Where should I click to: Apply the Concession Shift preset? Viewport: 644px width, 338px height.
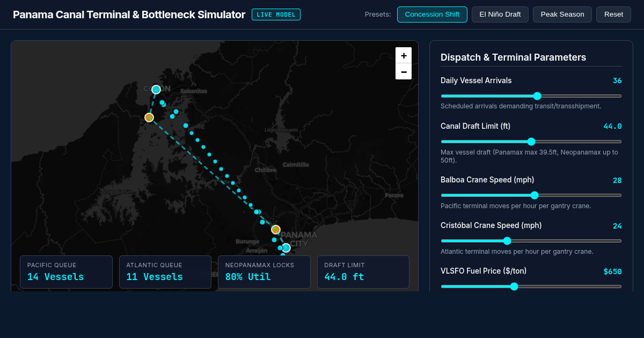[432, 14]
